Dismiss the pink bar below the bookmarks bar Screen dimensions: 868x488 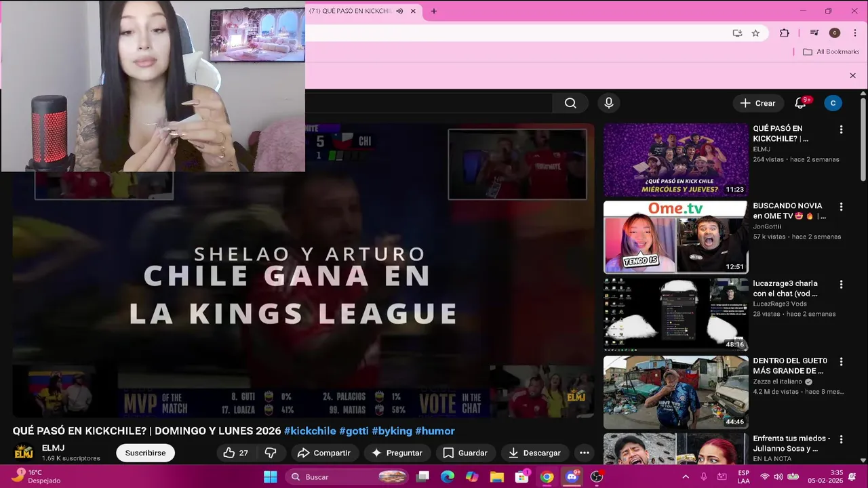pyautogui.click(x=852, y=75)
